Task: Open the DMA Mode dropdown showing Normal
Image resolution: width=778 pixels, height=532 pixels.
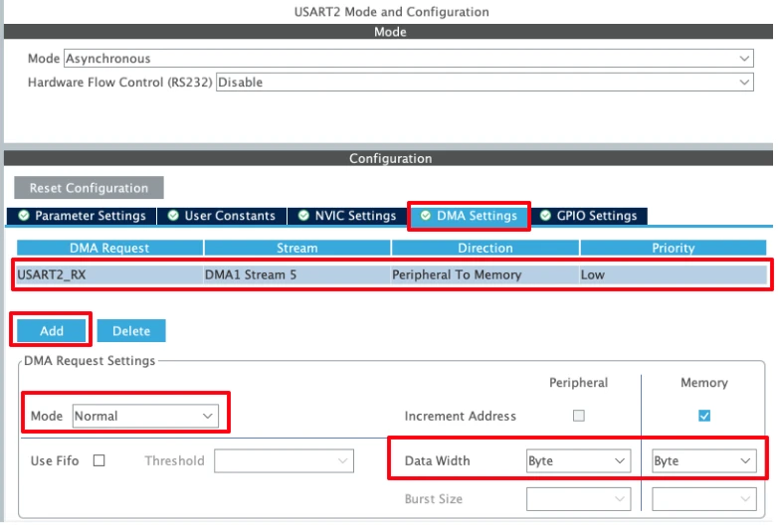Action: click(145, 417)
